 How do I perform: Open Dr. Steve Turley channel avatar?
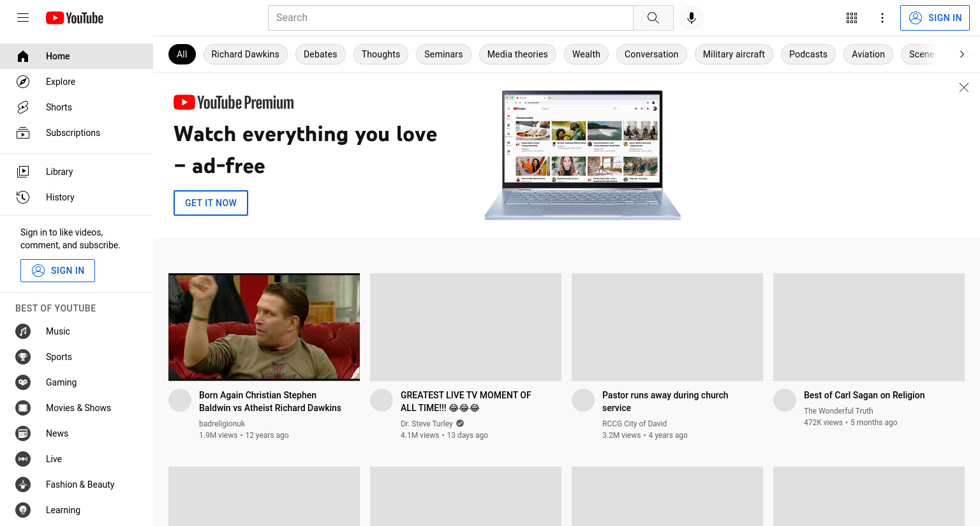coord(382,400)
